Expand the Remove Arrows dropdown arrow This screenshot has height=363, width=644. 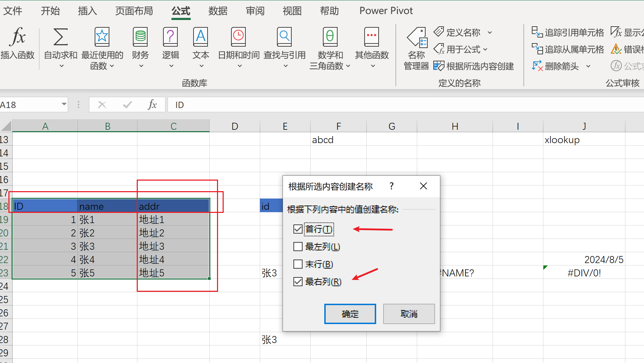[588, 66]
